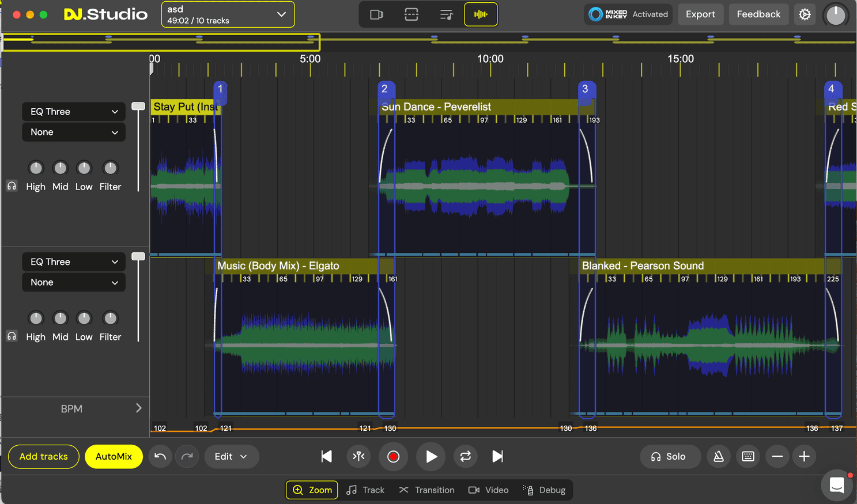Screen dimensions: 857x504
Task: Undo the last action
Action: click(160, 456)
